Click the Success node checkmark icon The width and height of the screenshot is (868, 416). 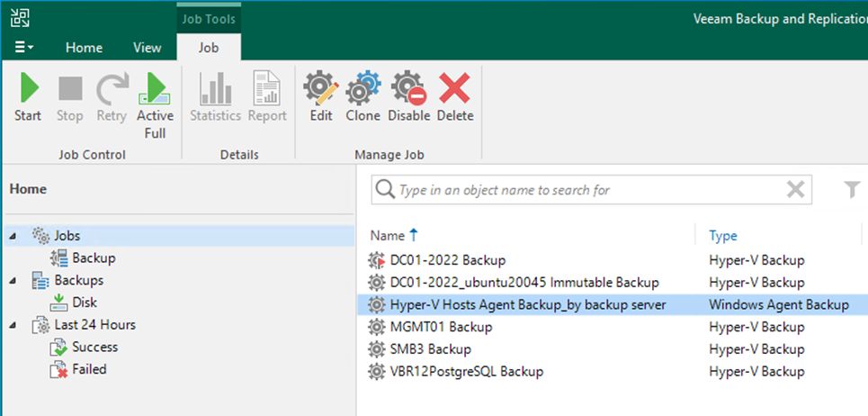[x=58, y=348]
